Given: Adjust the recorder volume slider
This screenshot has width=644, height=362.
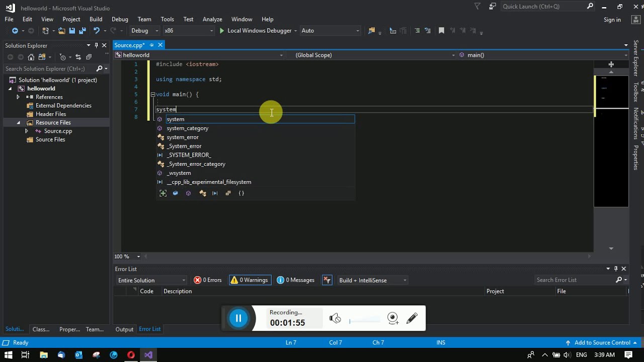Looking at the screenshot, I should pyautogui.click(x=365, y=319).
